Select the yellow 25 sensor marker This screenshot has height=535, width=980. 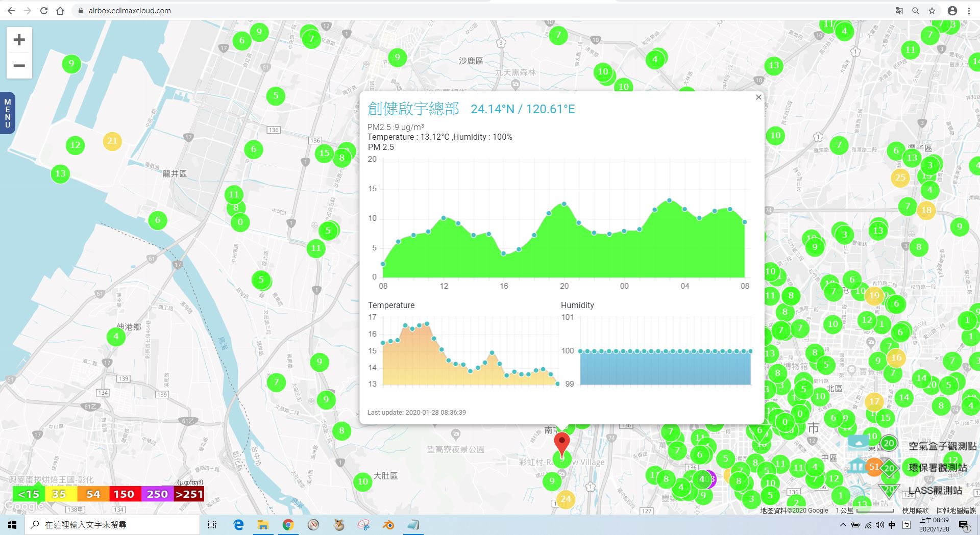point(900,178)
